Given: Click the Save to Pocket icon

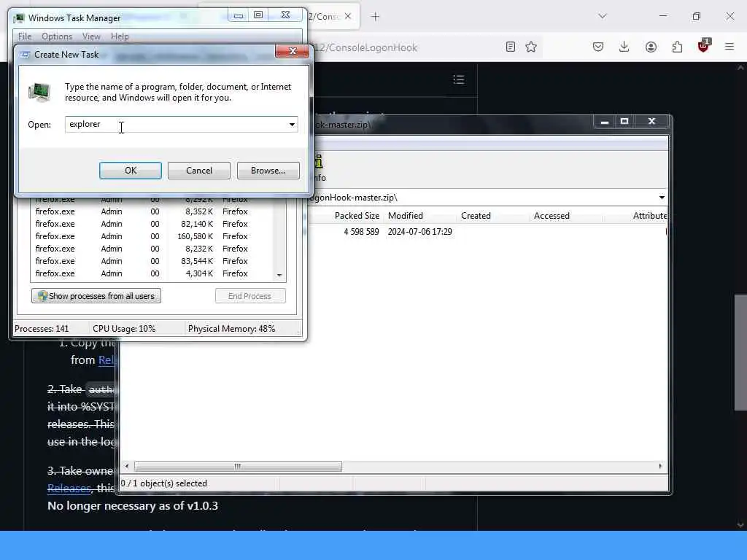Looking at the screenshot, I should [x=598, y=47].
